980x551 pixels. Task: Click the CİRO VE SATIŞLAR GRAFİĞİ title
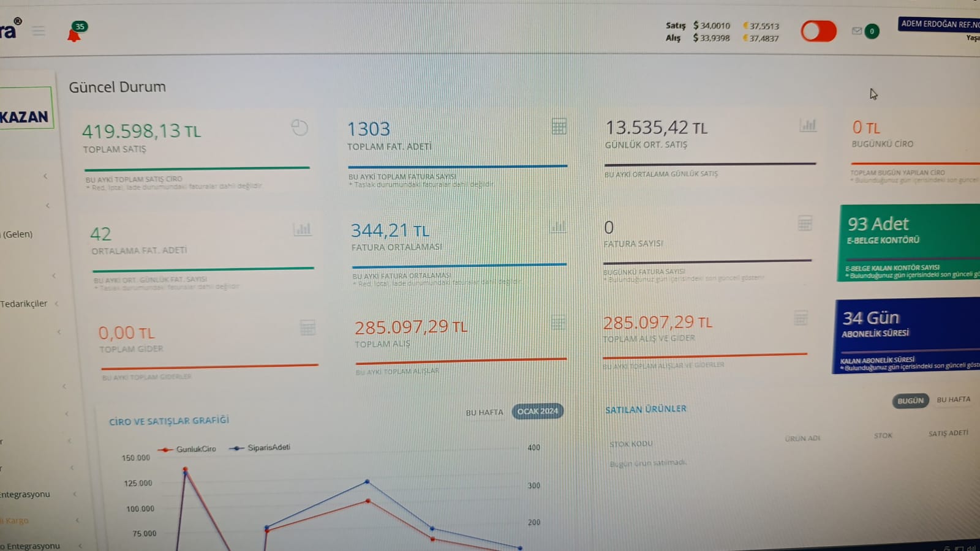click(169, 421)
